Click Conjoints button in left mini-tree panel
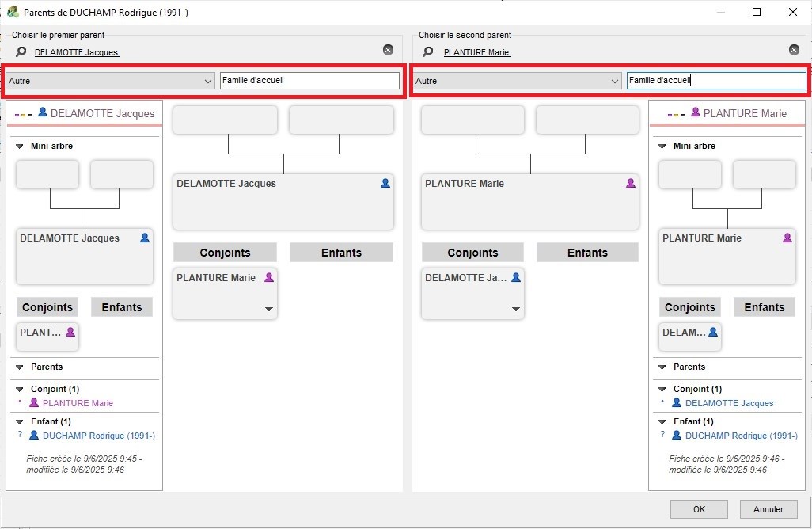The width and height of the screenshot is (812, 529). tap(47, 307)
